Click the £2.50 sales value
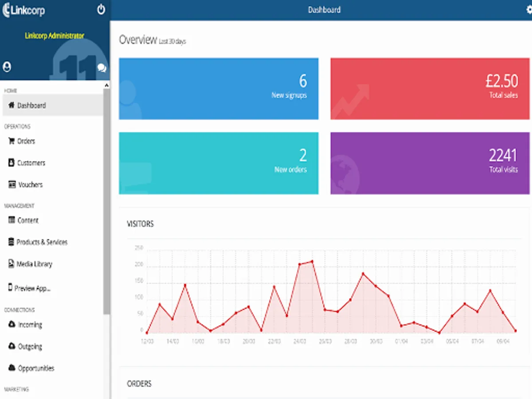Viewport: 532px width, 399px height. (x=501, y=81)
